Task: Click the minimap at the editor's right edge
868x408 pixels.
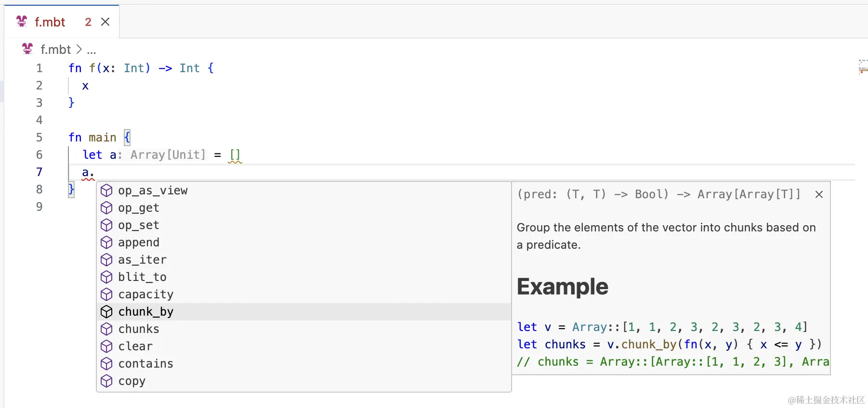Action: coord(862,67)
